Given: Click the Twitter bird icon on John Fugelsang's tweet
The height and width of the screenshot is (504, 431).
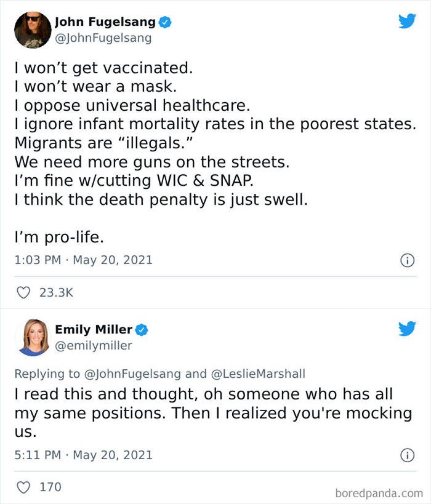Looking at the screenshot, I should tap(407, 21).
